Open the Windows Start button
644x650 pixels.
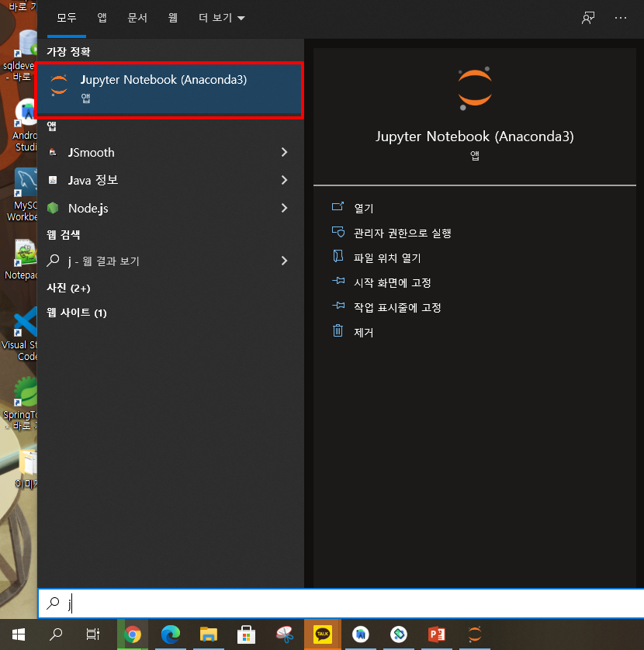(x=19, y=634)
